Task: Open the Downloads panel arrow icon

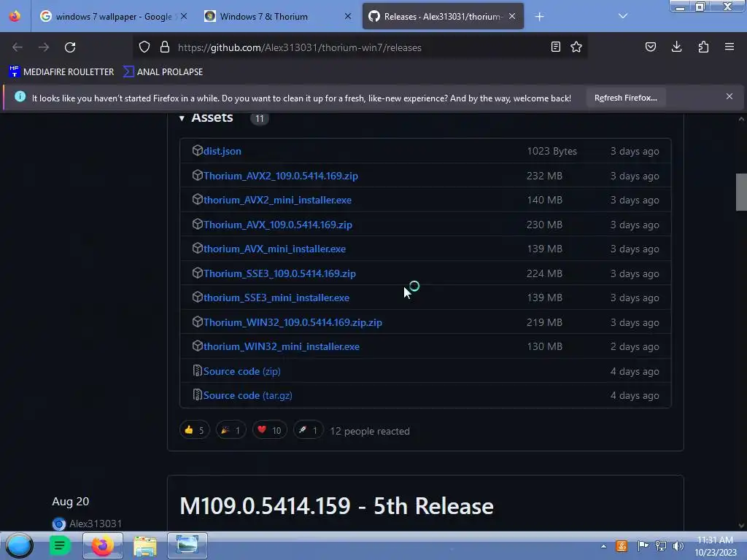Action: pos(676,47)
